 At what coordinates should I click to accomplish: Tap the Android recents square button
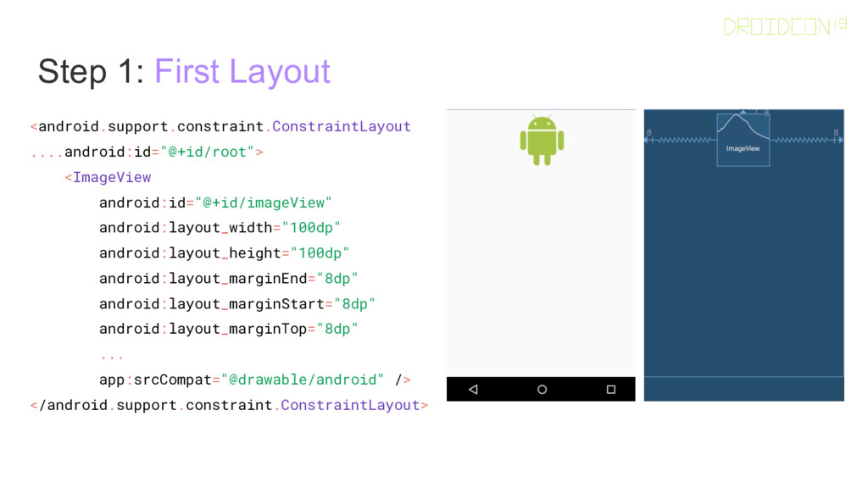610,390
